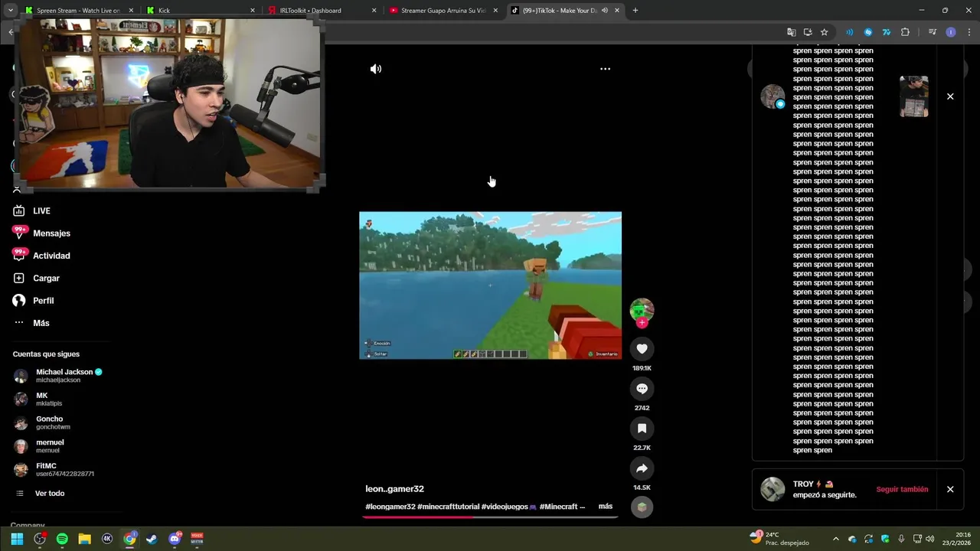The image size is (980, 551).
Task: Mute the TikTok video with speaker icon
Action: [376, 69]
